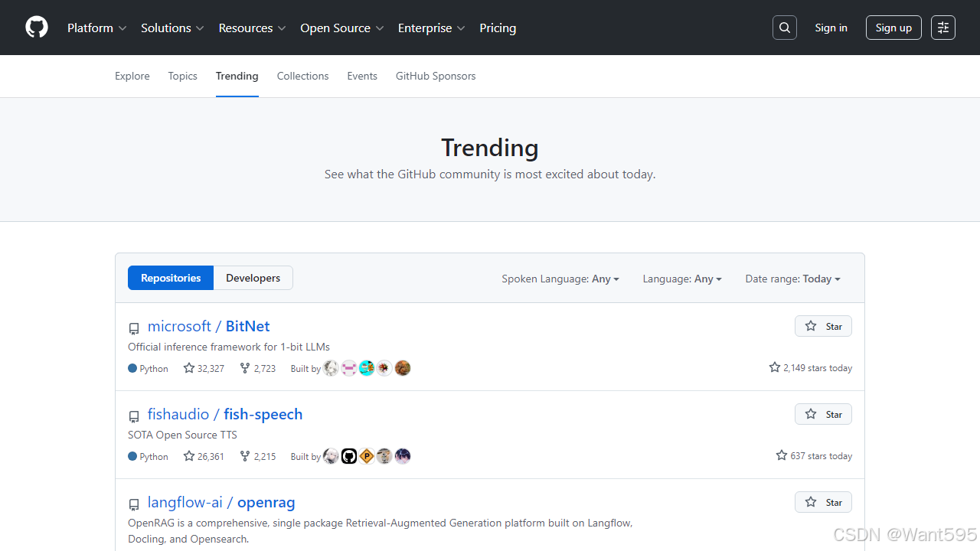This screenshot has width=980, height=551.
Task: Expand the Platform menu
Action: click(97, 28)
